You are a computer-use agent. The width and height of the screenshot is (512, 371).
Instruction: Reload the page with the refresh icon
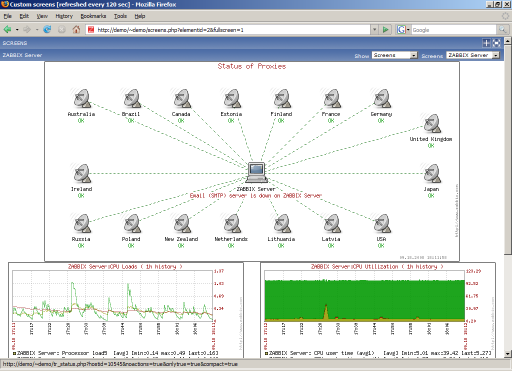point(47,30)
